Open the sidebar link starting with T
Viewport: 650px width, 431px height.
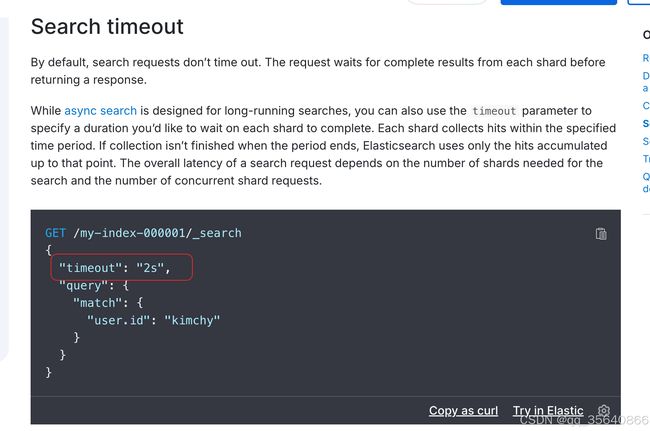point(646,159)
